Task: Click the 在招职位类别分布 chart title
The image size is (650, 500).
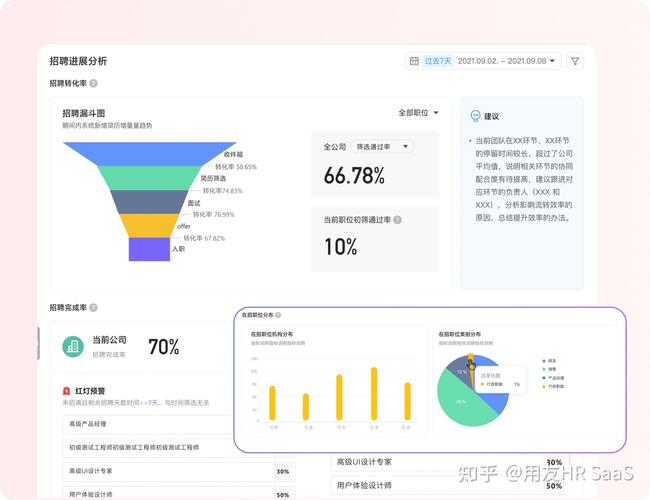Action: coord(460,334)
